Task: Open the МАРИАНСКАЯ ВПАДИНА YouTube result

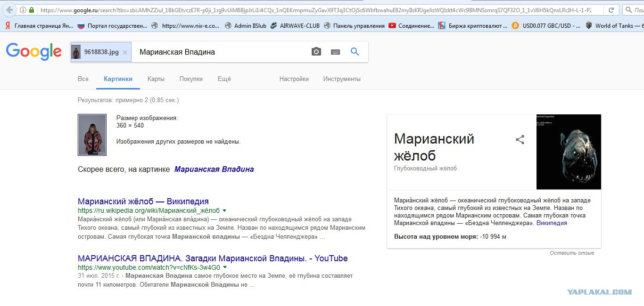Action: (x=213, y=258)
